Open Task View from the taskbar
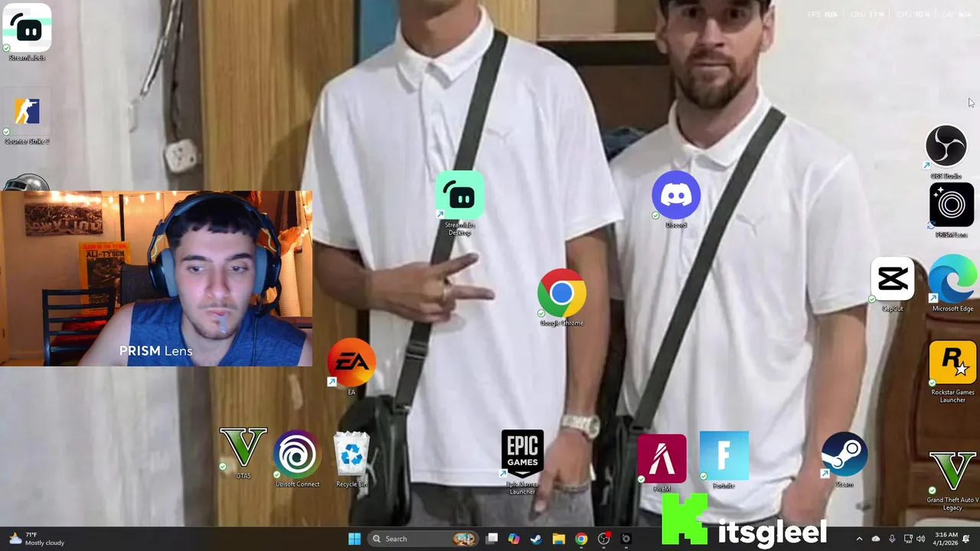Viewport: 980px width, 551px height. [x=492, y=539]
